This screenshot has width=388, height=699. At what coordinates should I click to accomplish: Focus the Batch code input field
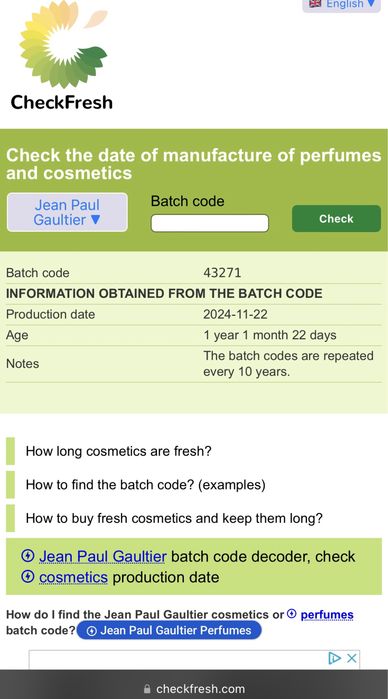210,223
